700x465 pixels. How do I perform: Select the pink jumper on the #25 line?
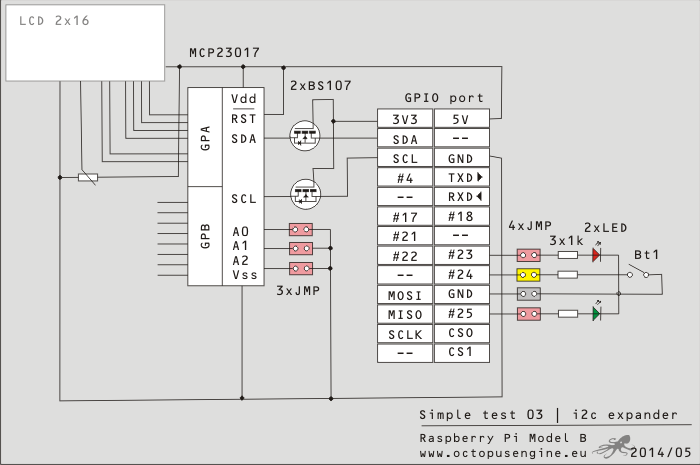click(x=529, y=314)
